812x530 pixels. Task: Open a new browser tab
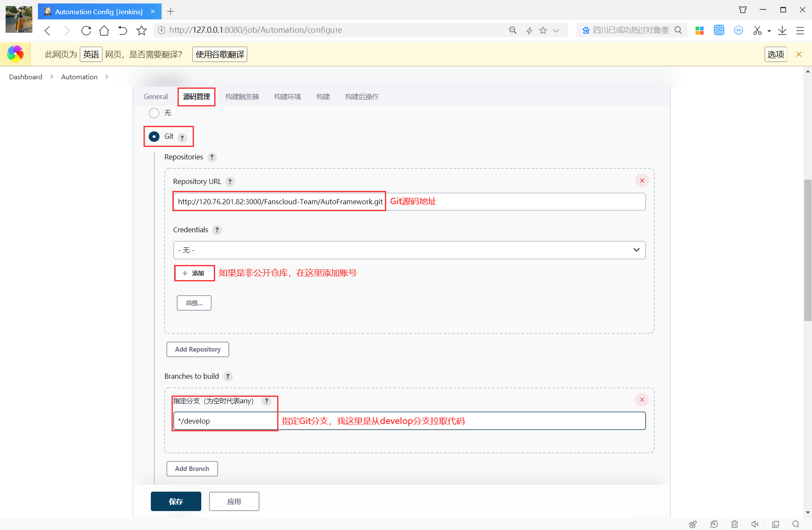171,12
